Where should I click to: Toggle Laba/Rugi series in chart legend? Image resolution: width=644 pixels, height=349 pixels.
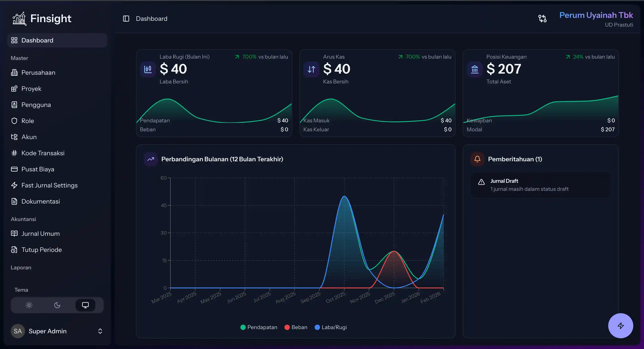pyautogui.click(x=330, y=327)
